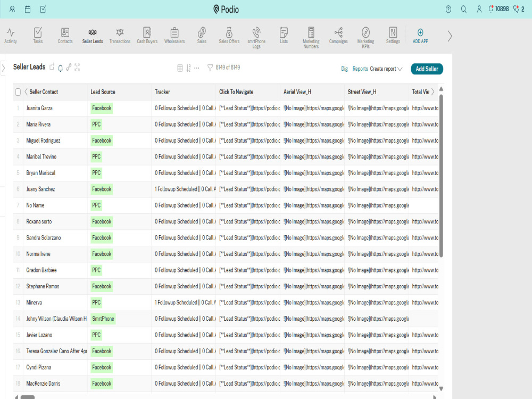Open the people connections icon in top bar
This screenshot has width=532, height=399.
pyautogui.click(x=12, y=10)
